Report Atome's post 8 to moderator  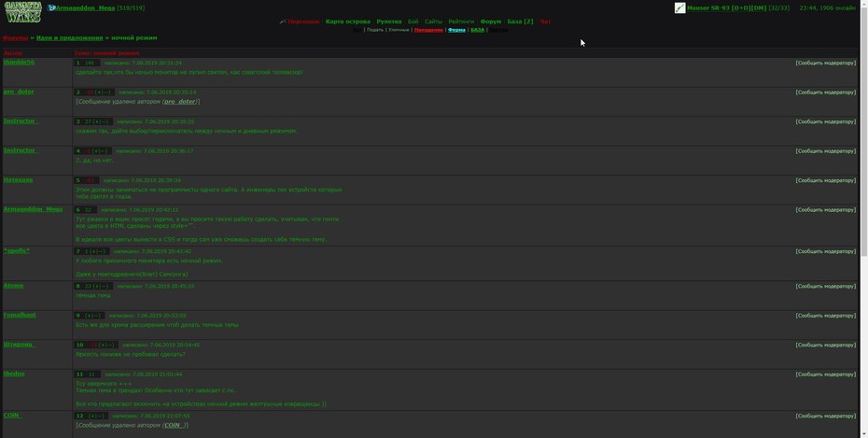825,287
